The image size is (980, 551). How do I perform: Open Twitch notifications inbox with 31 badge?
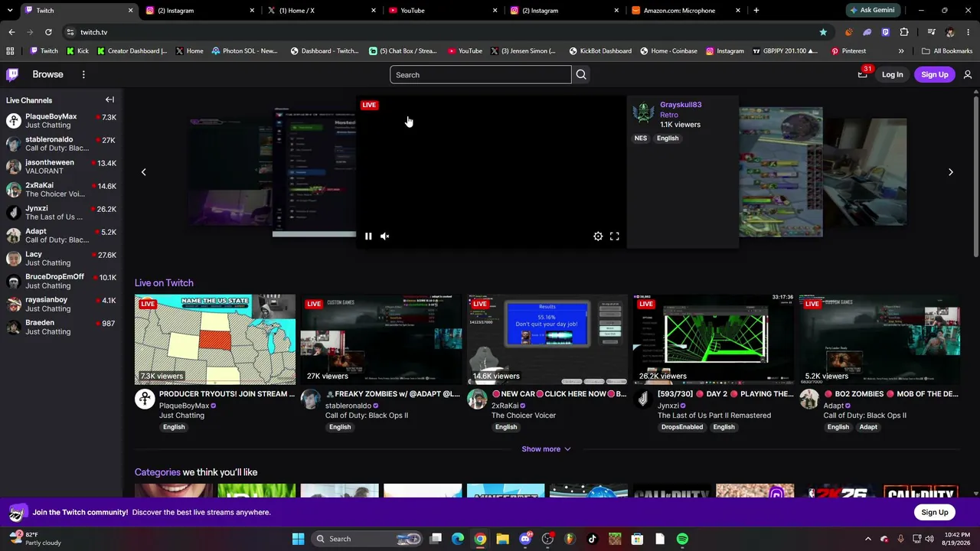(x=863, y=74)
